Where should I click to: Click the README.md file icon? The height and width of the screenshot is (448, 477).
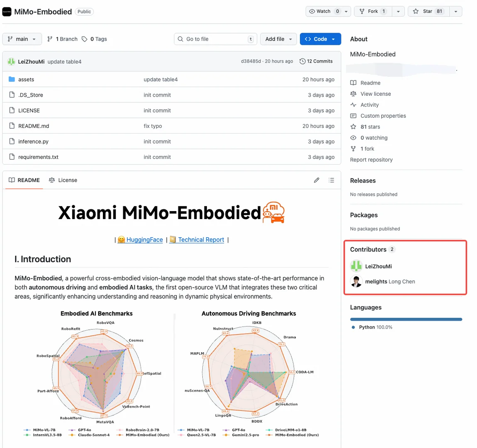point(12,126)
